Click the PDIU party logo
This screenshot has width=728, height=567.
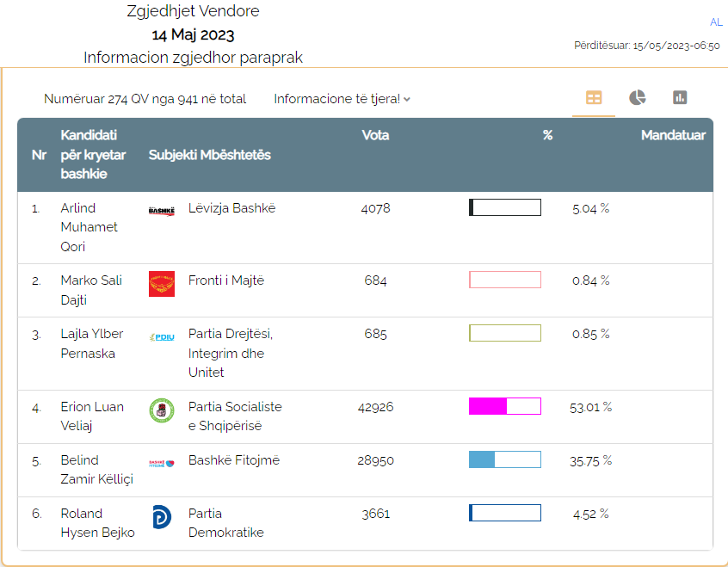[x=162, y=337]
